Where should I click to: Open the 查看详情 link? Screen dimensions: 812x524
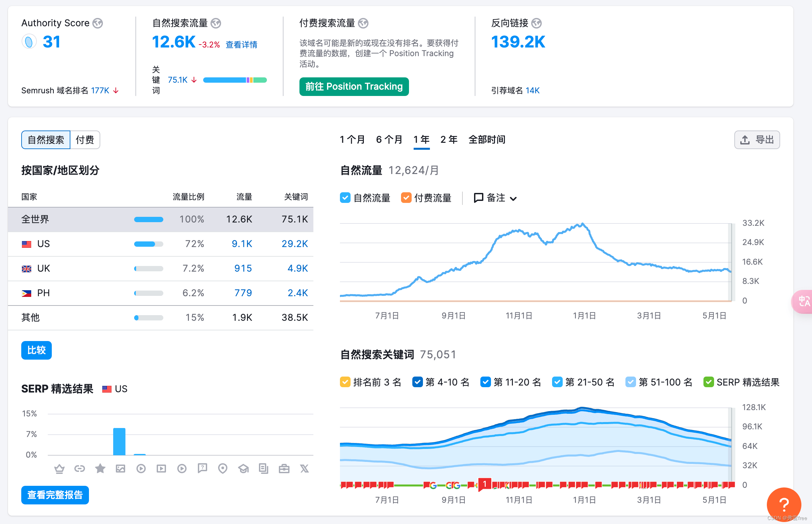[241, 44]
